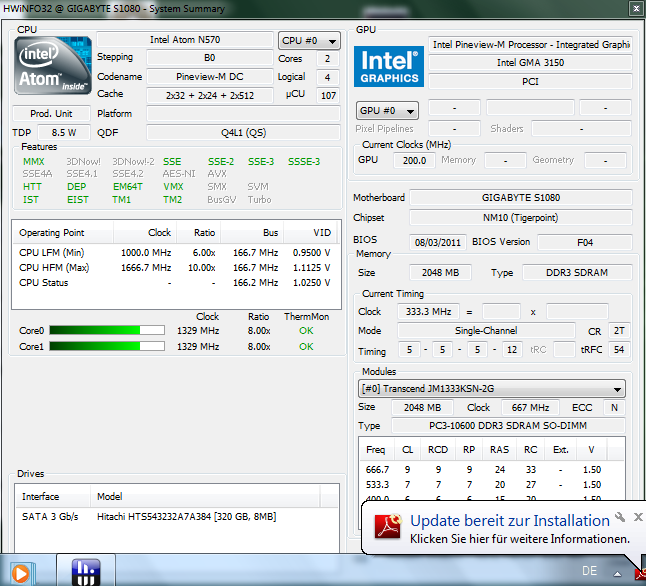This screenshot has width=646, height=586.
Task: Click the motherboard GIGABYTE S1080 field
Action: pos(521,197)
